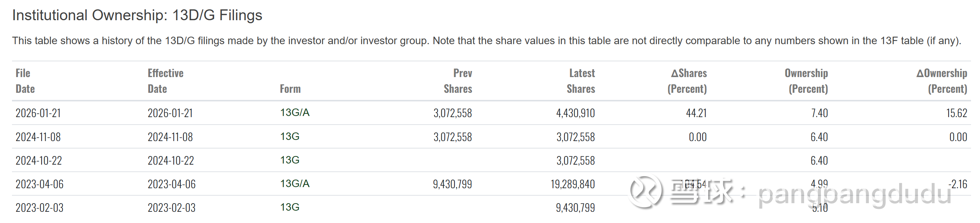980x223 pixels.
Task: Open the 13G filing dated 2024-11-08
Action: pos(289,136)
